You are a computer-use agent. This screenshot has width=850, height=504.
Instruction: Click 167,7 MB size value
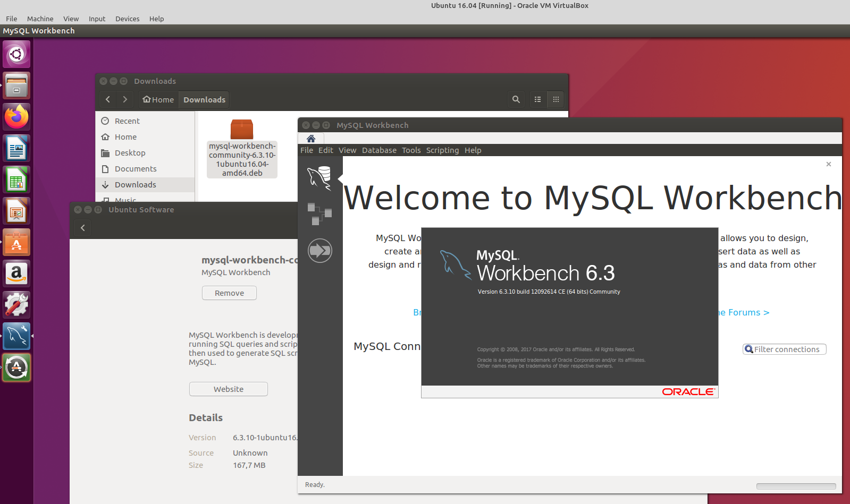click(249, 465)
